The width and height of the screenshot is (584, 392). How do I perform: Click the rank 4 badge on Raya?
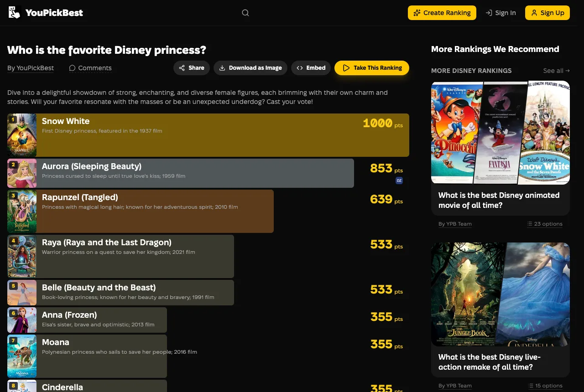[13, 241]
